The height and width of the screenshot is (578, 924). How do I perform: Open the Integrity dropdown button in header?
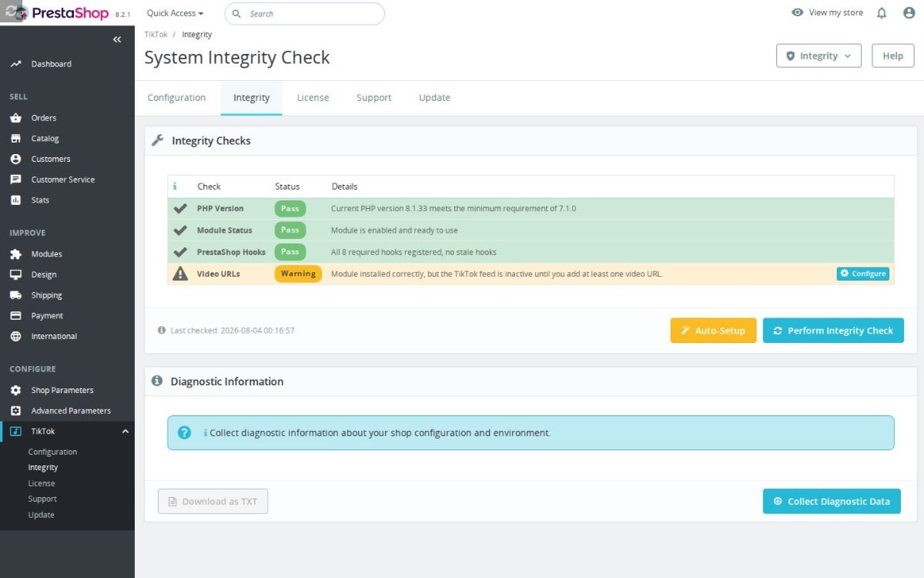click(x=819, y=56)
